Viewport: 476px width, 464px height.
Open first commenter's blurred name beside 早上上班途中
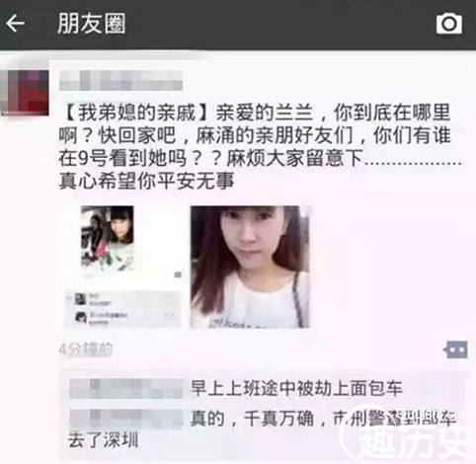tap(126, 389)
